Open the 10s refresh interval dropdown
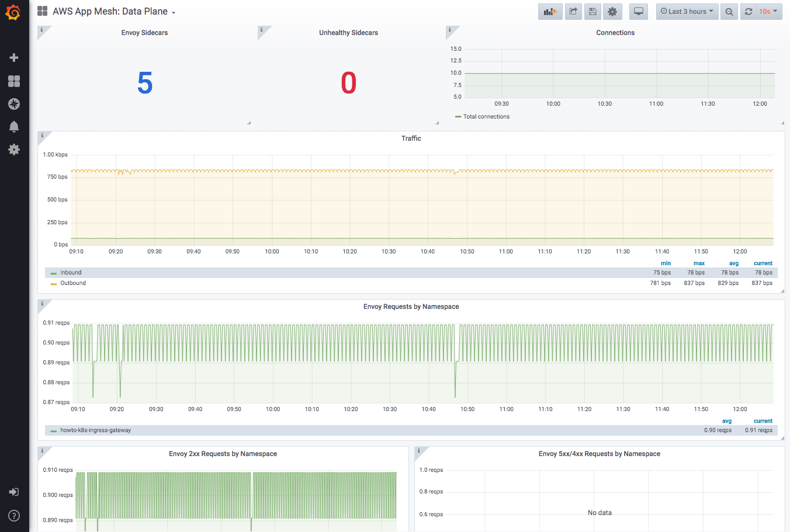 [x=769, y=12]
